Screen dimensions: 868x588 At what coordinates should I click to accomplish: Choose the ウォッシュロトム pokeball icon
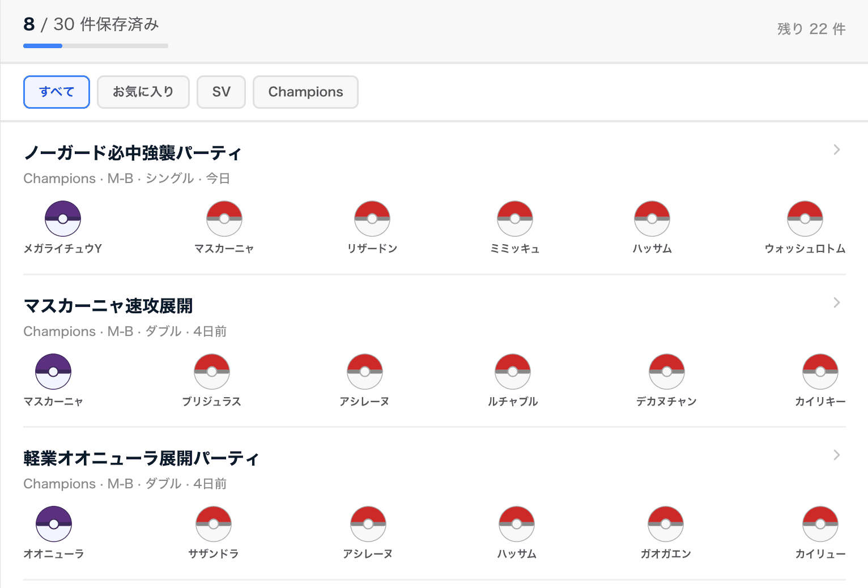805,218
